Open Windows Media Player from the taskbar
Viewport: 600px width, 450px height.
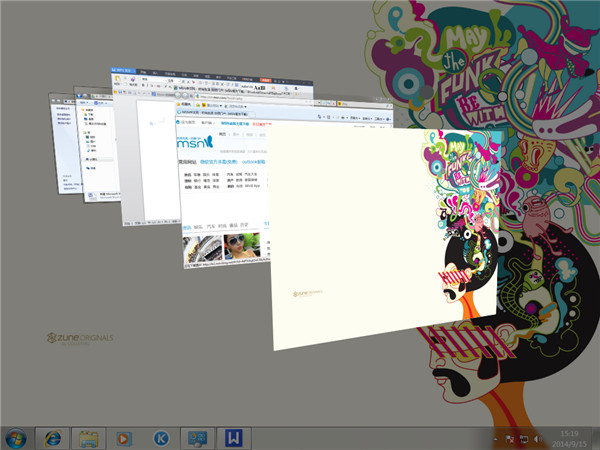point(123,438)
